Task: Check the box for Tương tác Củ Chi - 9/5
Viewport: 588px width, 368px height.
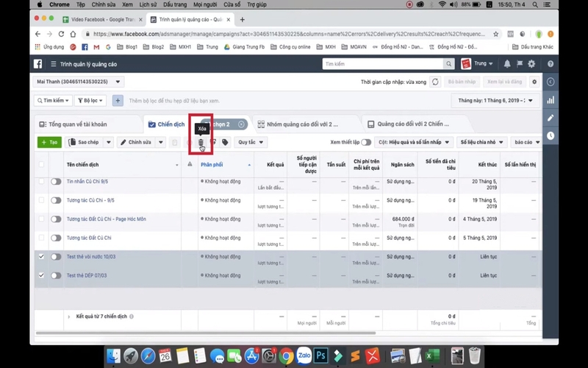Action: pos(41,200)
